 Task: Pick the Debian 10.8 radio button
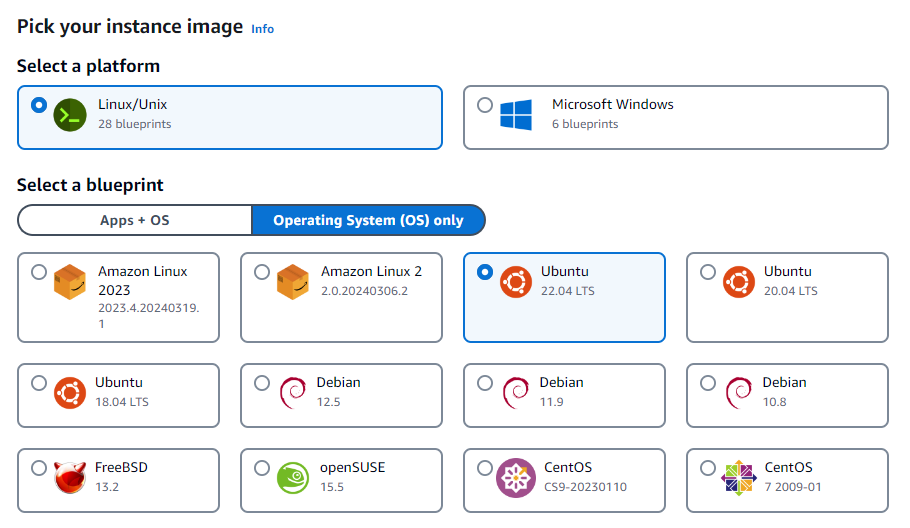708,383
